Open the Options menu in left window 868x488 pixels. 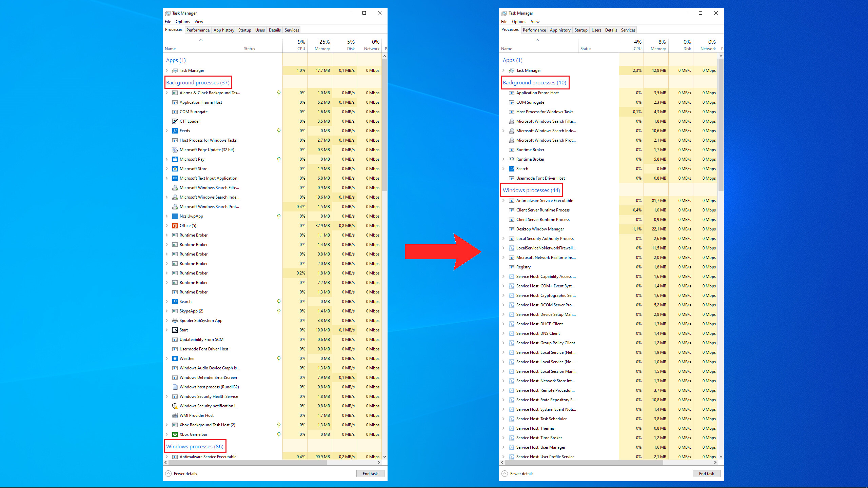click(x=182, y=22)
